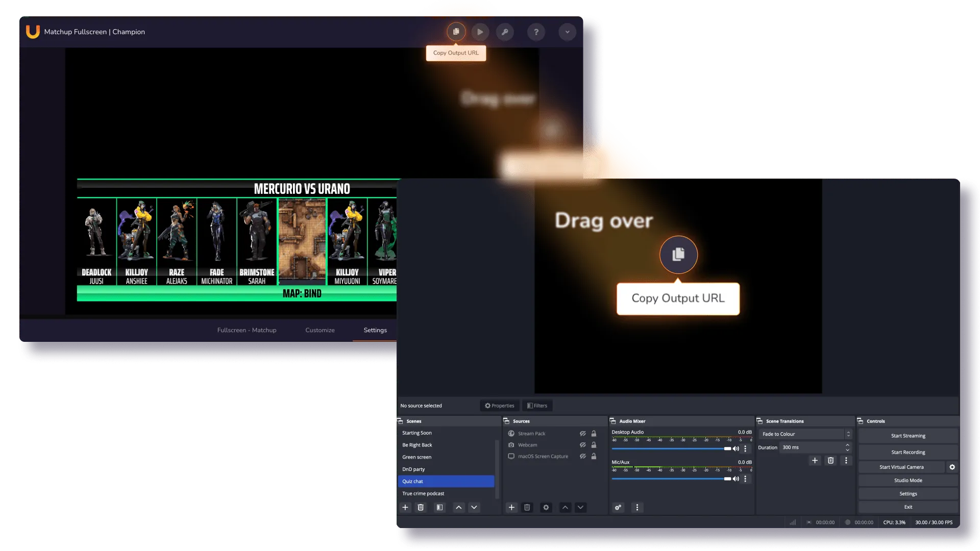980x551 pixels.
Task: Toggle the lock on the Stream Pack source
Action: 594,434
